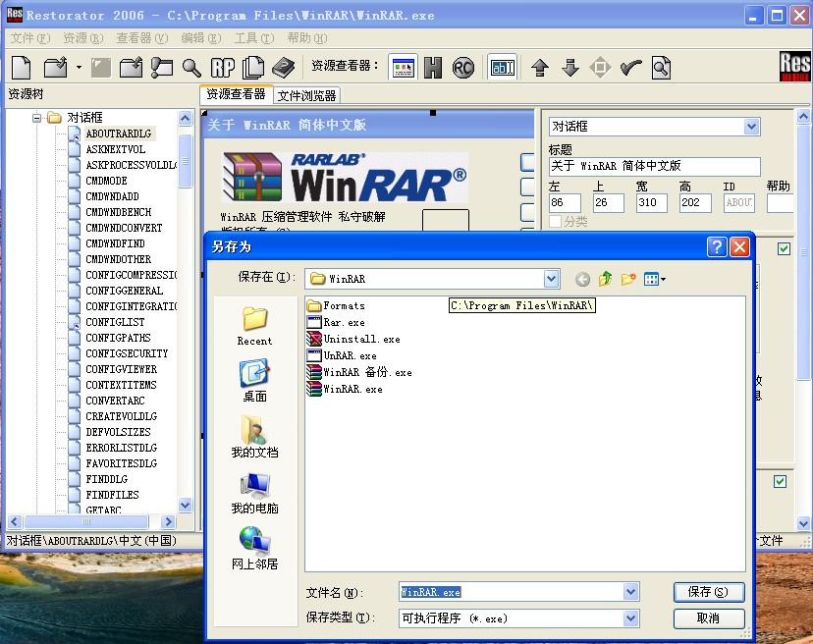Select the dialog resource viewer icon
Screen dimensions: 813x644
pos(406,69)
